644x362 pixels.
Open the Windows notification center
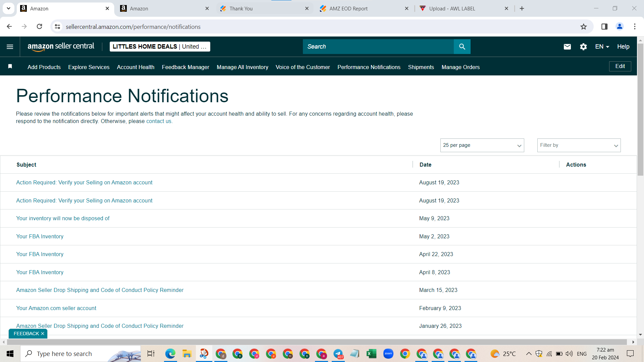(x=630, y=354)
